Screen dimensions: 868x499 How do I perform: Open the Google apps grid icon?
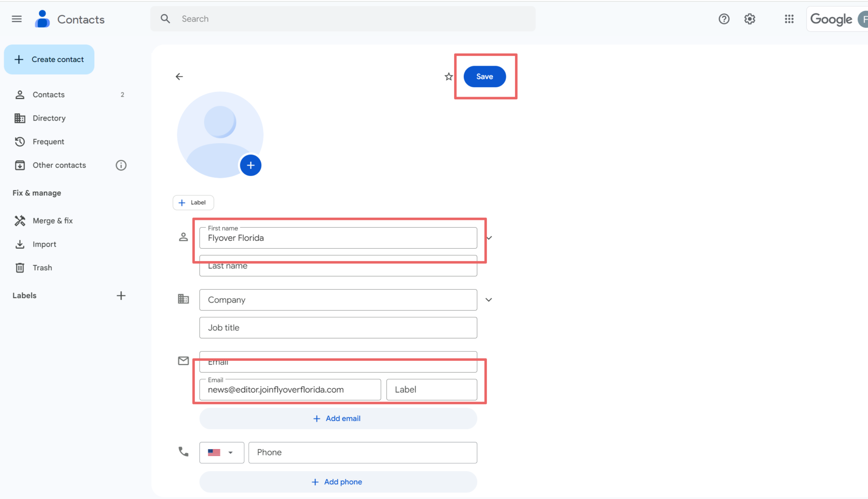(789, 19)
